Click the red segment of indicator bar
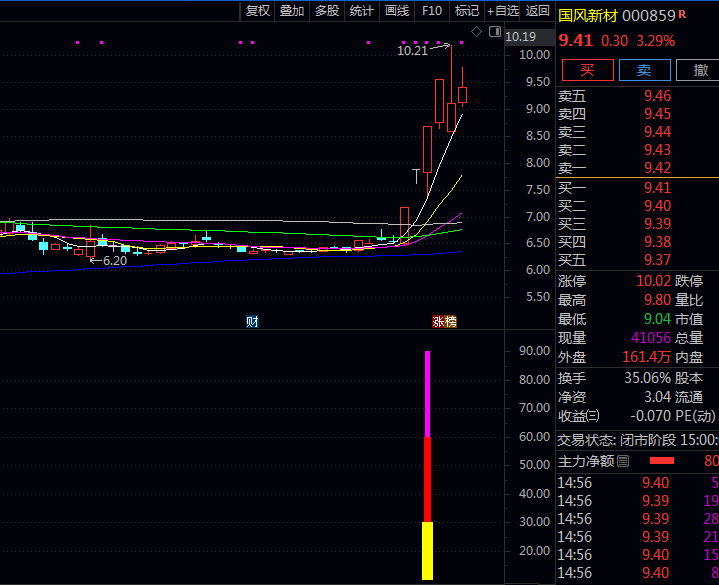The height and width of the screenshot is (585, 719). [x=427, y=479]
